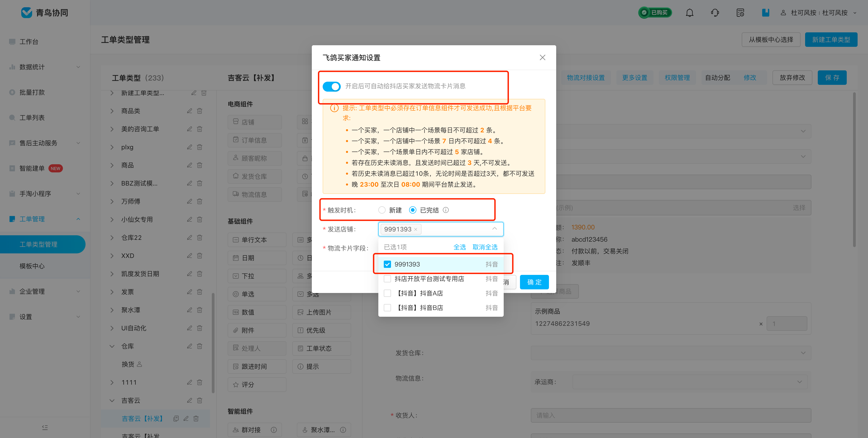
Task: Open the user account dropdown arrow
Action: pos(855,13)
